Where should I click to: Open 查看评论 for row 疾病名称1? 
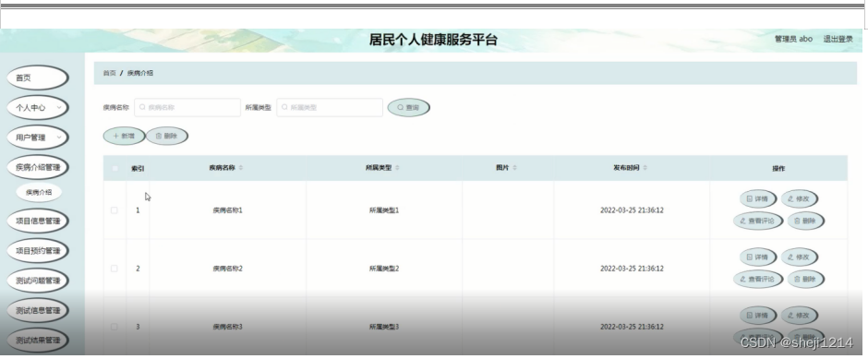tap(757, 221)
